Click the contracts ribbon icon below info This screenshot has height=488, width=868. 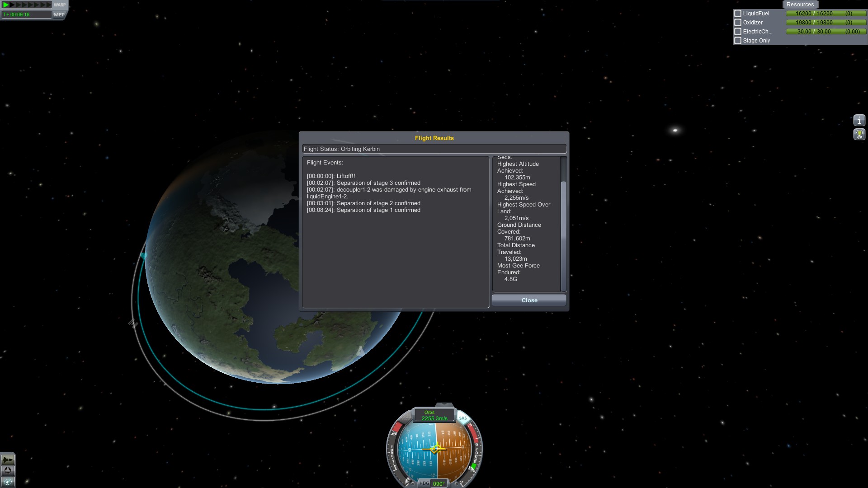[859, 134]
